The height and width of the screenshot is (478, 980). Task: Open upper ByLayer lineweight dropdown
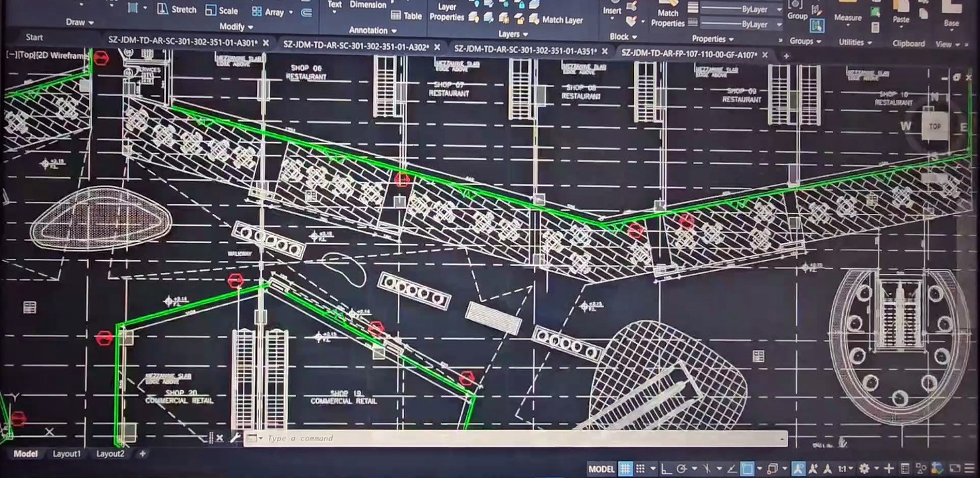click(779, 10)
